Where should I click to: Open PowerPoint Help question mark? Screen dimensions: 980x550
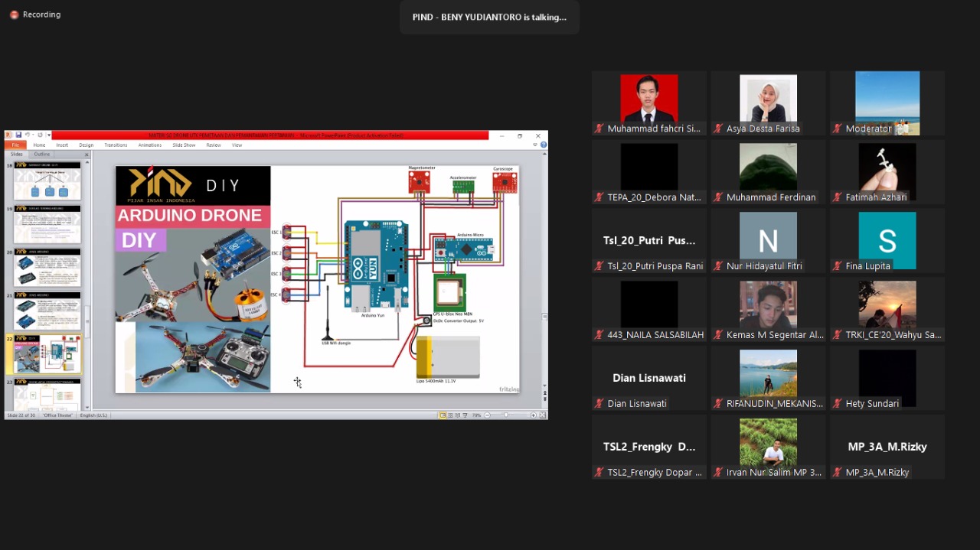544,145
